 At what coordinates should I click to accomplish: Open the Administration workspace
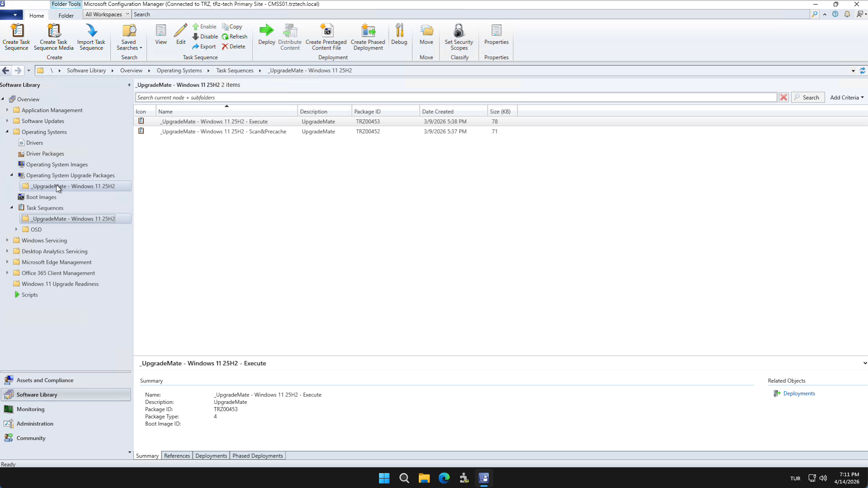66,424
